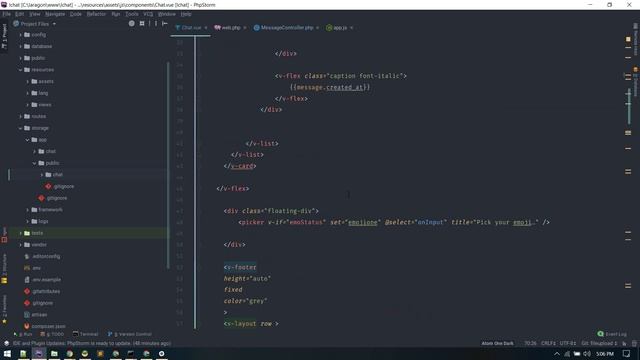The height and width of the screenshot is (360, 640).
Task: Click the scroll-from-source target icon
Action: click(x=131, y=24)
